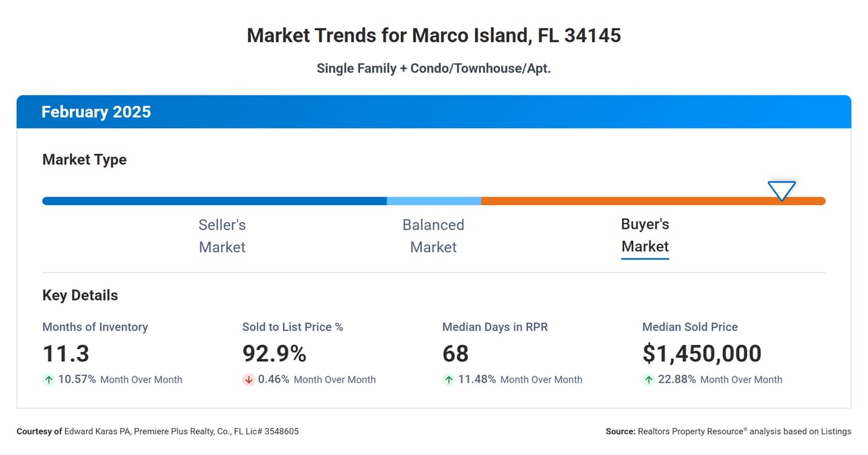Select the Seller's Market label
868x455 pixels.
tap(222, 236)
